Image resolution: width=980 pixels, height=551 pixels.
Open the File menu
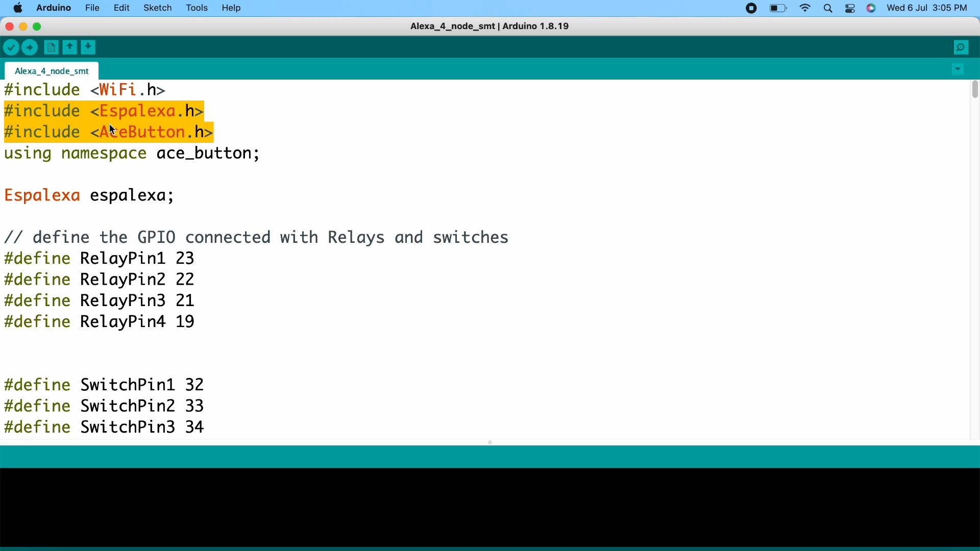(92, 8)
